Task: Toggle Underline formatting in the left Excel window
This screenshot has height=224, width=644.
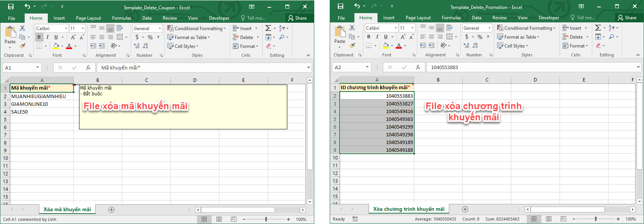Action: (56, 37)
